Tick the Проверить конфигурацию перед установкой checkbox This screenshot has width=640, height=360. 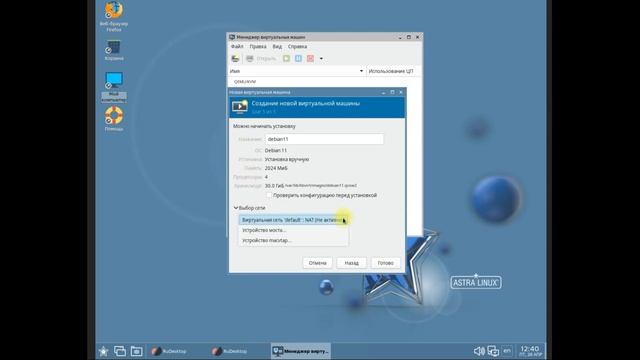click(269, 196)
